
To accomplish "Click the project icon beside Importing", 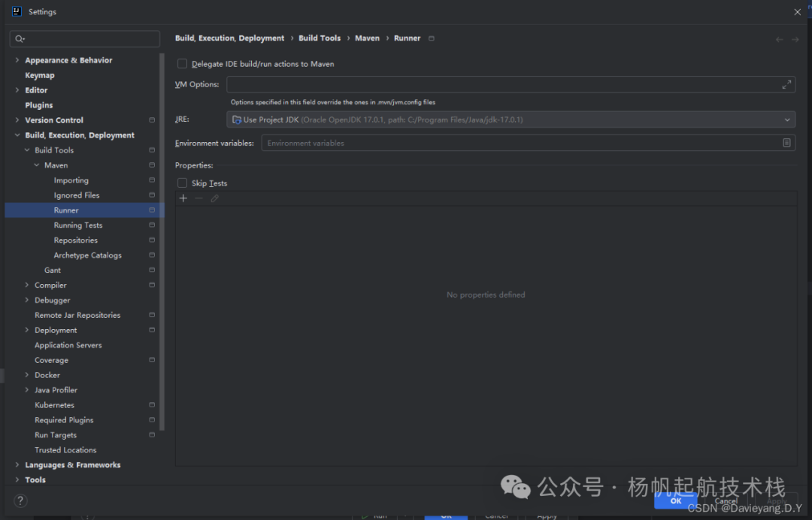I will (152, 180).
